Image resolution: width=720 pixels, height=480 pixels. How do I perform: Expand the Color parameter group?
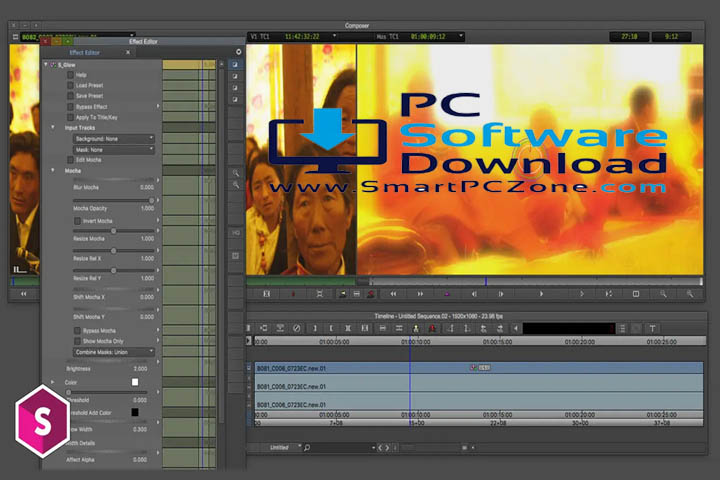(x=53, y=382)
